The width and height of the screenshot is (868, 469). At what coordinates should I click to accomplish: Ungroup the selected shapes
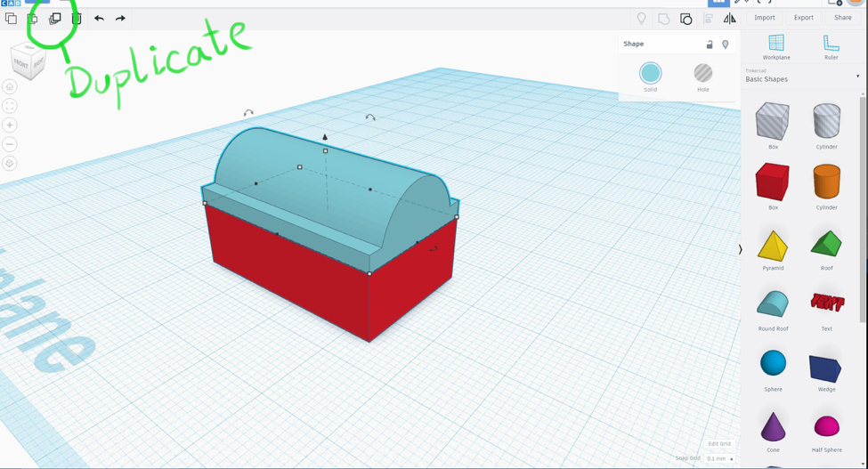click(685, 20)
